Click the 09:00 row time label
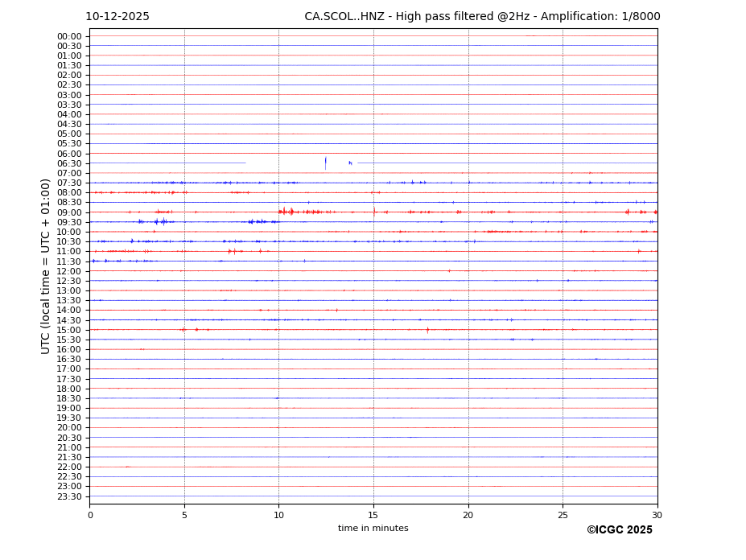This screenshot has height=560, width=746. (68, 212)
